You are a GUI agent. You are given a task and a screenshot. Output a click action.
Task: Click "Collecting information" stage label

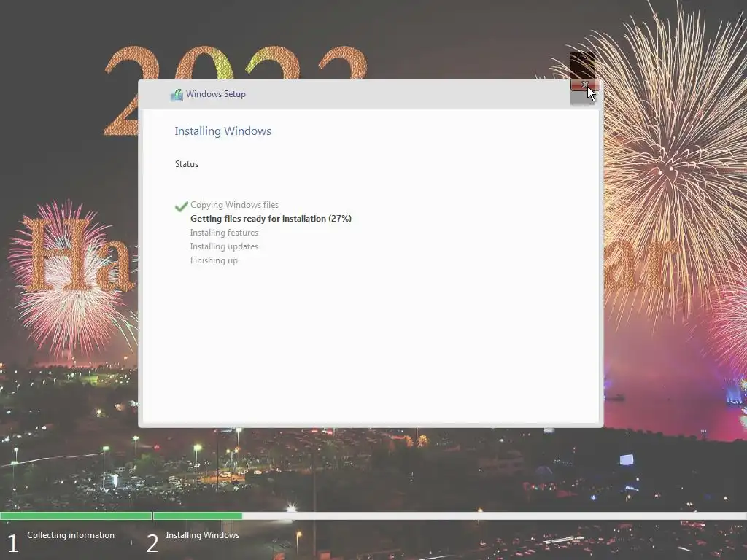(x=71, y=535)
